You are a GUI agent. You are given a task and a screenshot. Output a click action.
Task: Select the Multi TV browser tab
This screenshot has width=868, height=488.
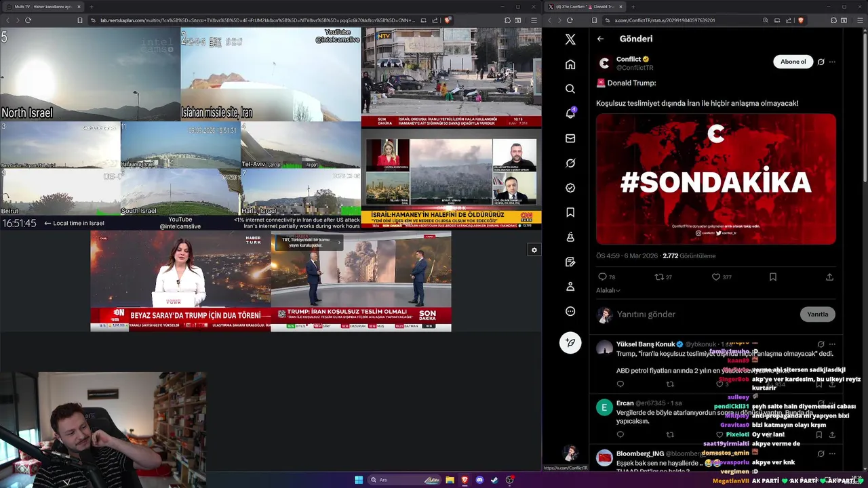point(42,7)
